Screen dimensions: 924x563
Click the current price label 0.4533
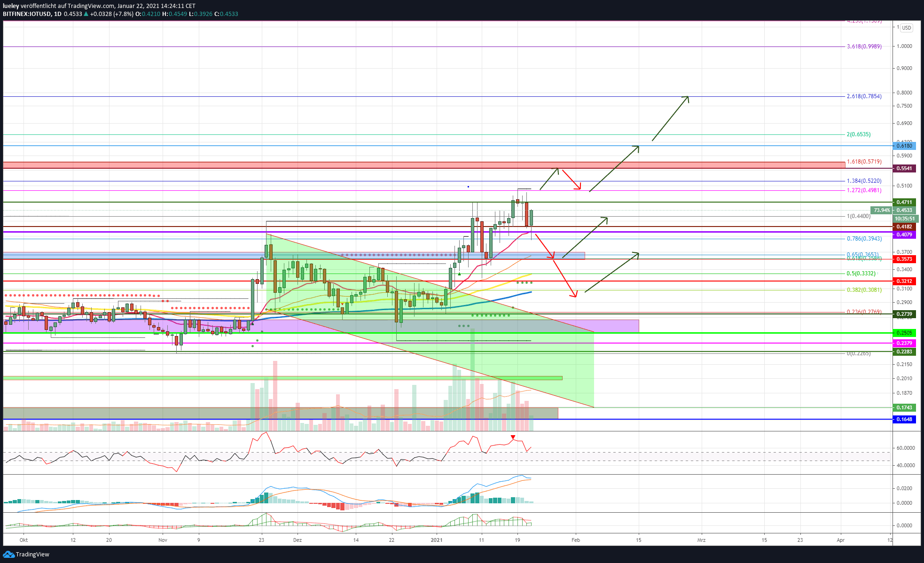click(x=904, y=211)
